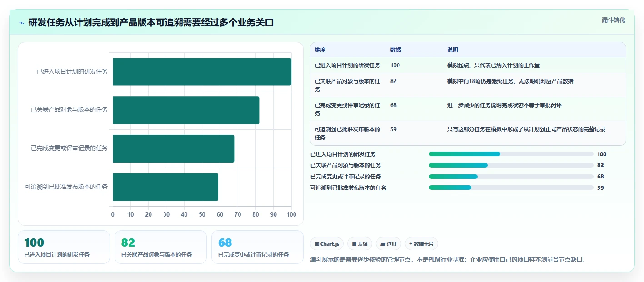The height and width of the screenshot is (282, 644).
Task: Select the 进度 chip
Action: 389,244
